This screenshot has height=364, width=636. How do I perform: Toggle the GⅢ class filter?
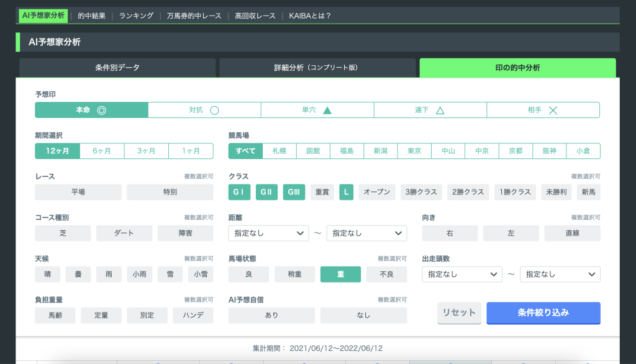tap(294, 192)
